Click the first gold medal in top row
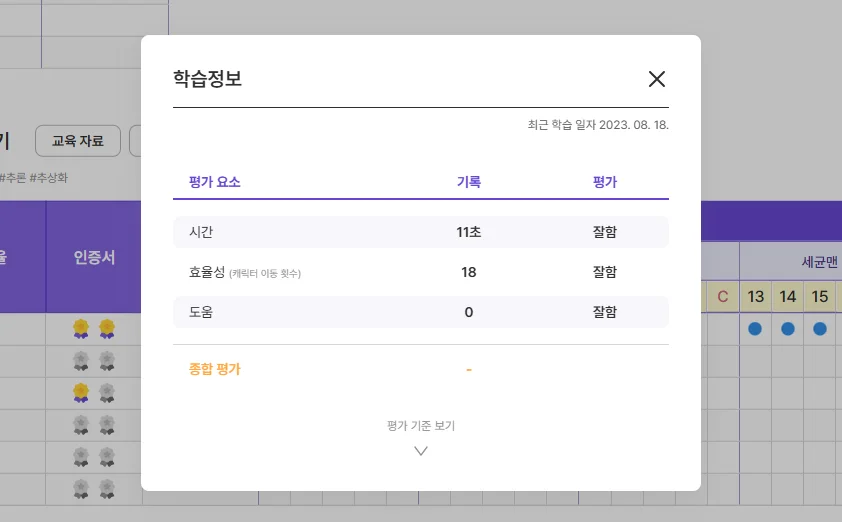The width and height of the screenshot is (842, 522). 81,328
